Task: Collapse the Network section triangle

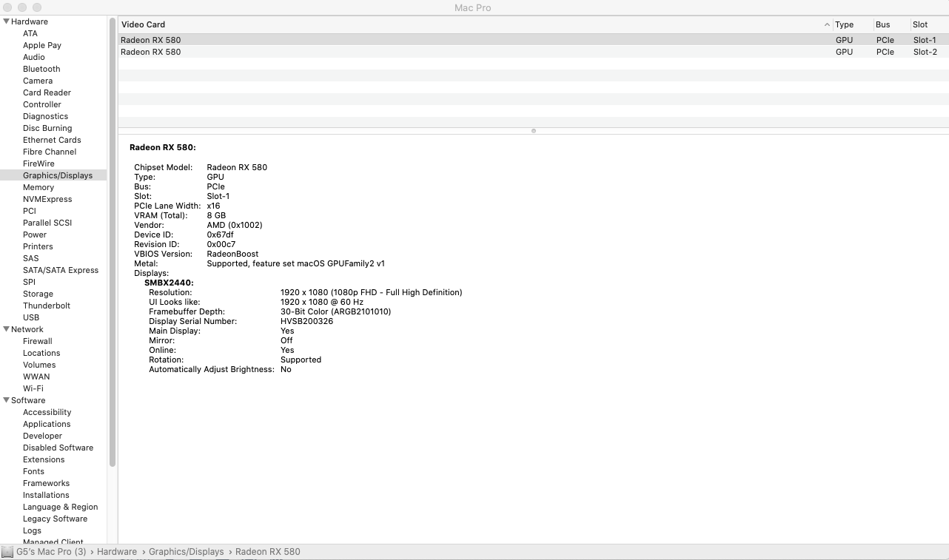Action: (x=7, y=329)
